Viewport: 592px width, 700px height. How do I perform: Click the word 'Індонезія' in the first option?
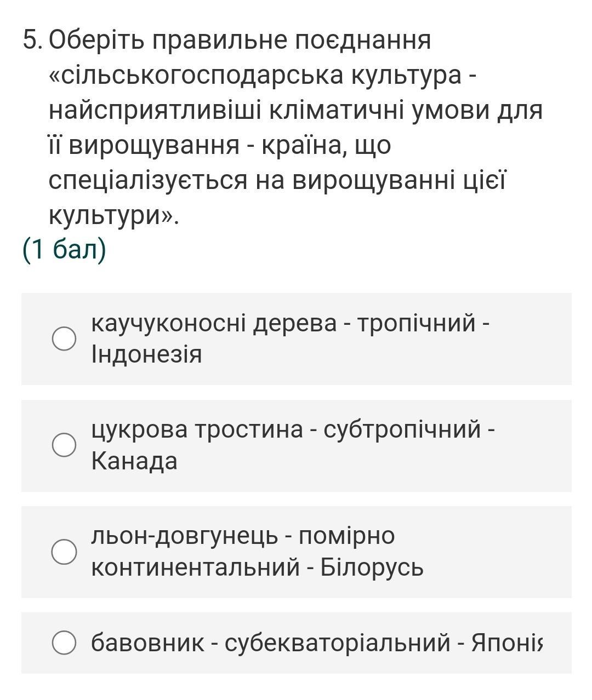point(147,354)
